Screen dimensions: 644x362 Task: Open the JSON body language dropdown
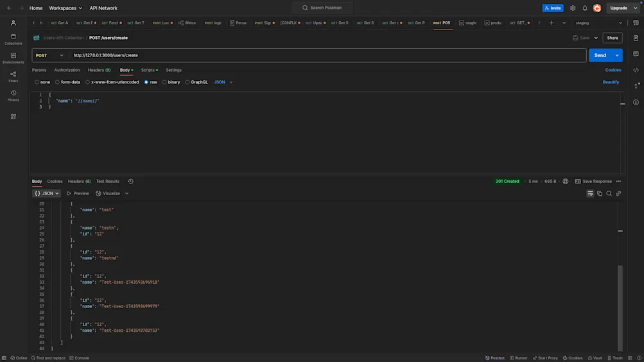pyautogui.click(x=223, y=82)
